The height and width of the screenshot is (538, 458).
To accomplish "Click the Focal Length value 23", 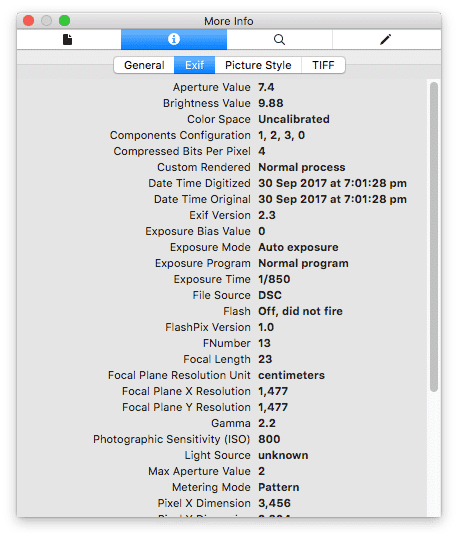I will [x=265, y=359].
